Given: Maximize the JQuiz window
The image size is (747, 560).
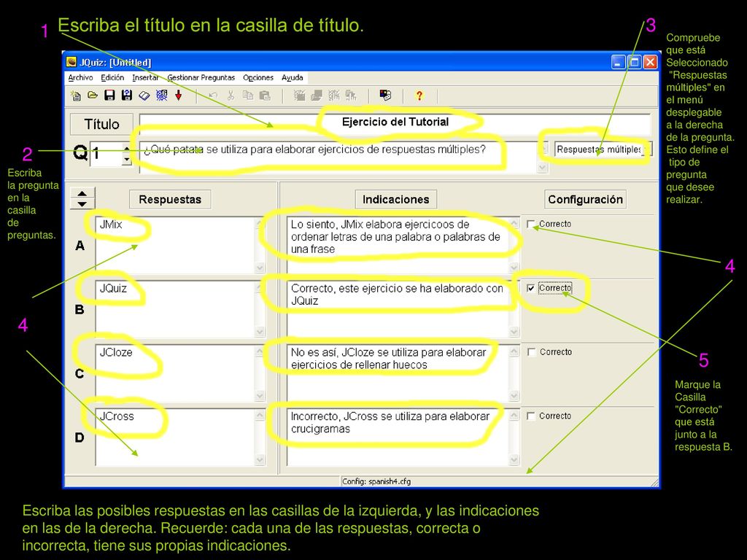Looking at the screenshot, I should click(635, 62).
